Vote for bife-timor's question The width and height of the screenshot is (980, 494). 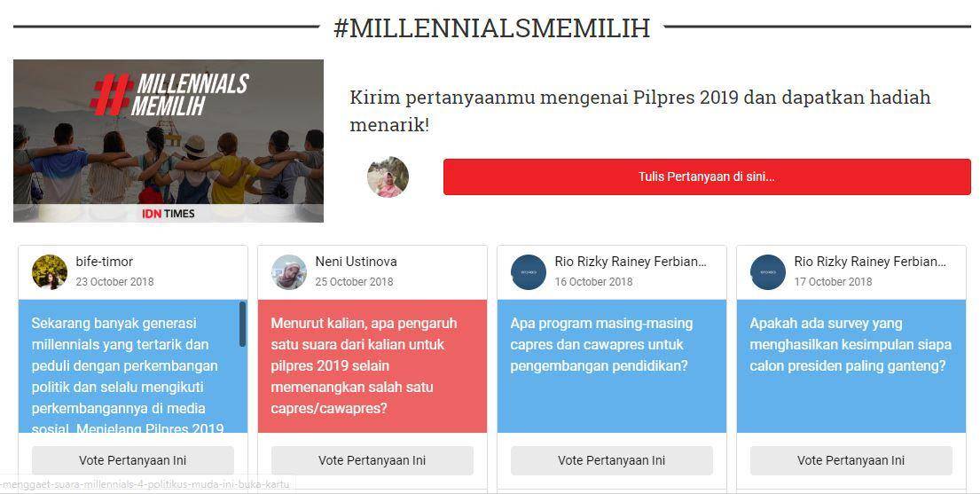(x=132, y=460)
